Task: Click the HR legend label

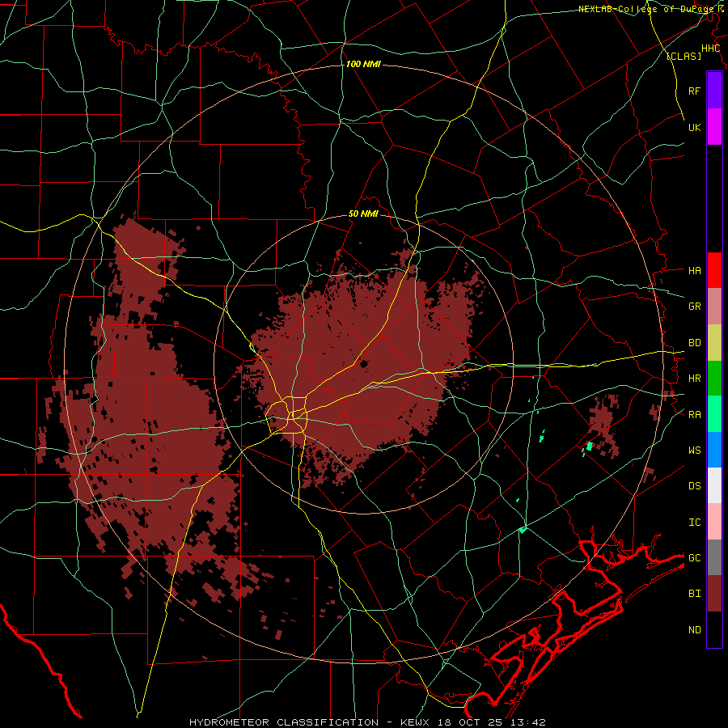Action: pos(694,379)
